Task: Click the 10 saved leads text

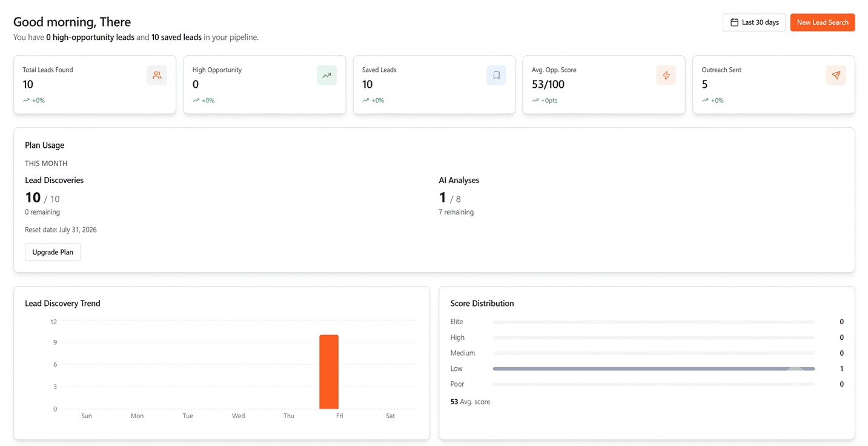Action: [176, 38]
